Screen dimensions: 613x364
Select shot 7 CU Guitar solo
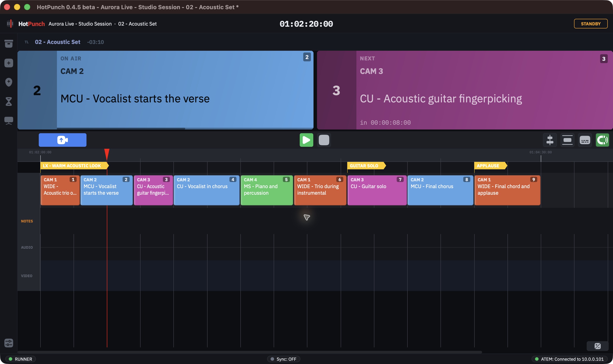coord(377,190)
